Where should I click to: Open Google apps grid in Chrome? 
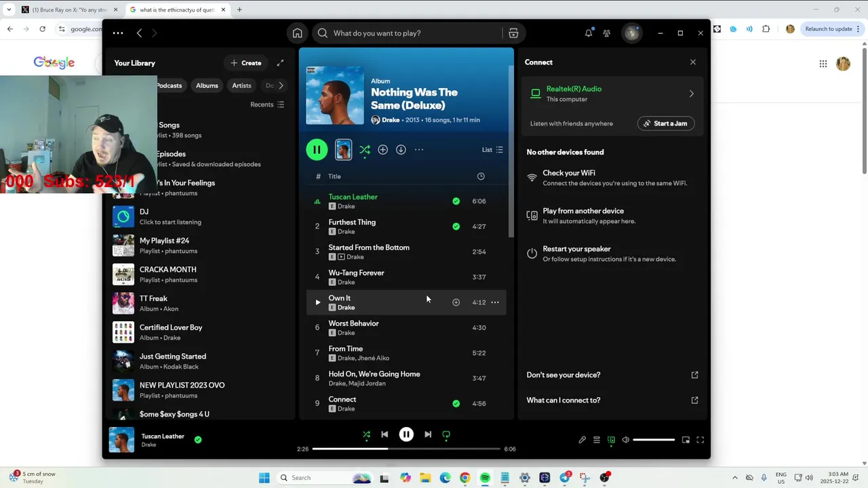[823, 64]
